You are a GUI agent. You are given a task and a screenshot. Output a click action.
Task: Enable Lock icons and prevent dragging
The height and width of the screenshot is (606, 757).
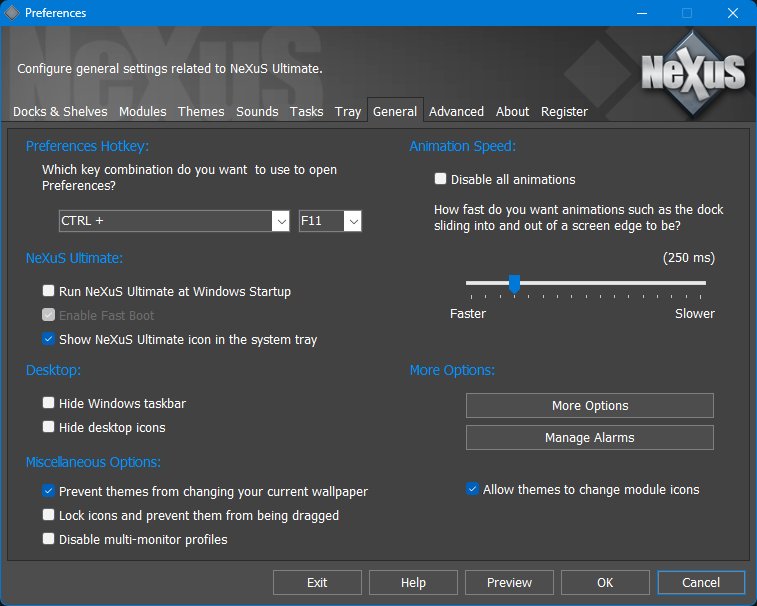pyautogui.click(x=48, y=515)
